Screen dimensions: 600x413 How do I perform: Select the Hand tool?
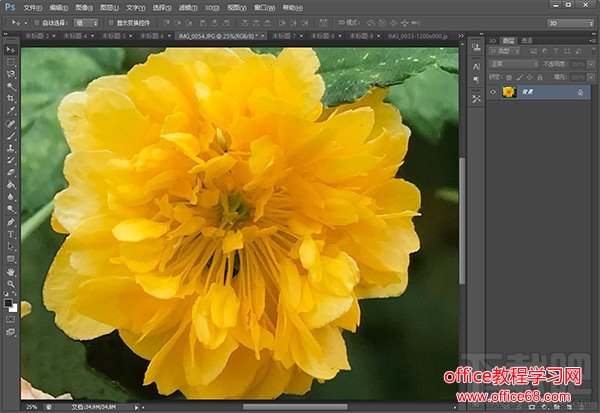pyautogui.click(x=11, y=271)
